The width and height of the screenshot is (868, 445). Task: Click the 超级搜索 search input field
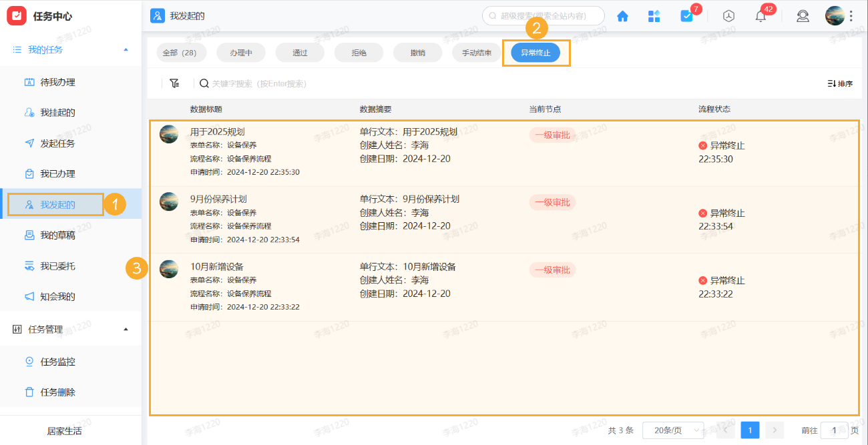click(x=544, y=15)
